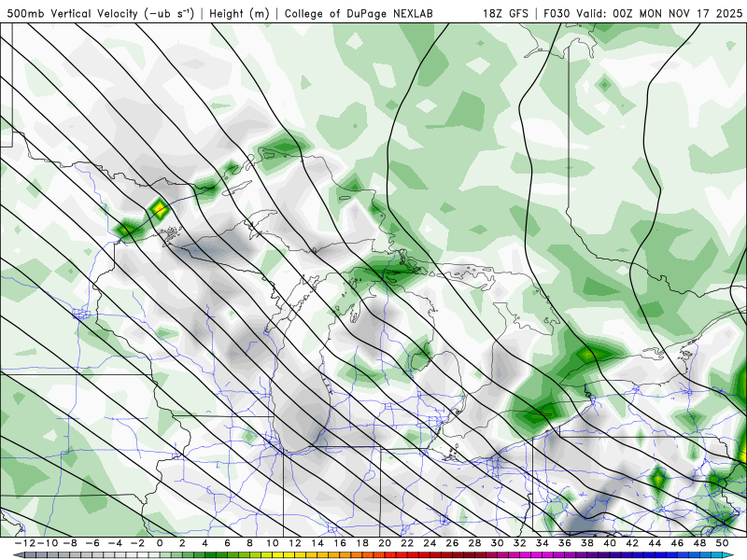This screenshot has width=747, height=560.
Task: Click the "50" color scale label
Action: (722, 543)
